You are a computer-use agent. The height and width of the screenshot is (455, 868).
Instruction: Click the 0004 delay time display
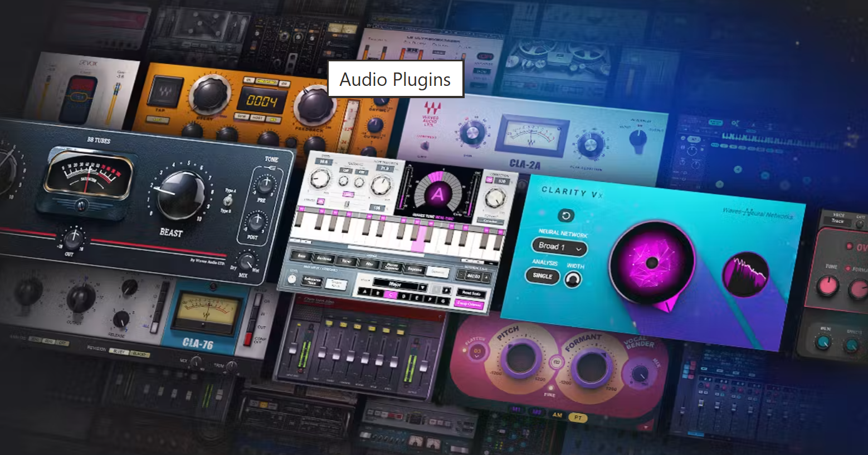(x=262, y=101)
